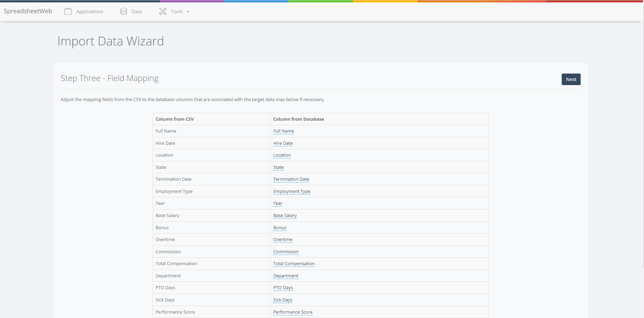
Task: Edit the Termination Date database mapping
Action: 291,179
